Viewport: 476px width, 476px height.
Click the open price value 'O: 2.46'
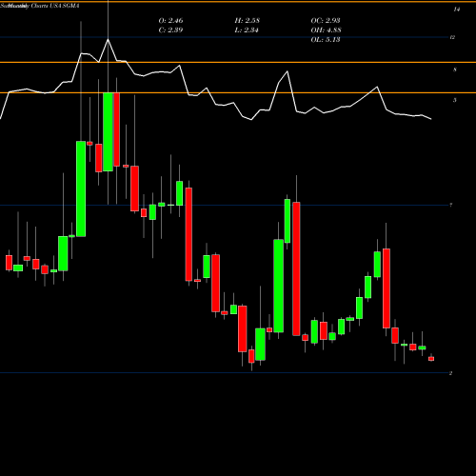[170, 21]
